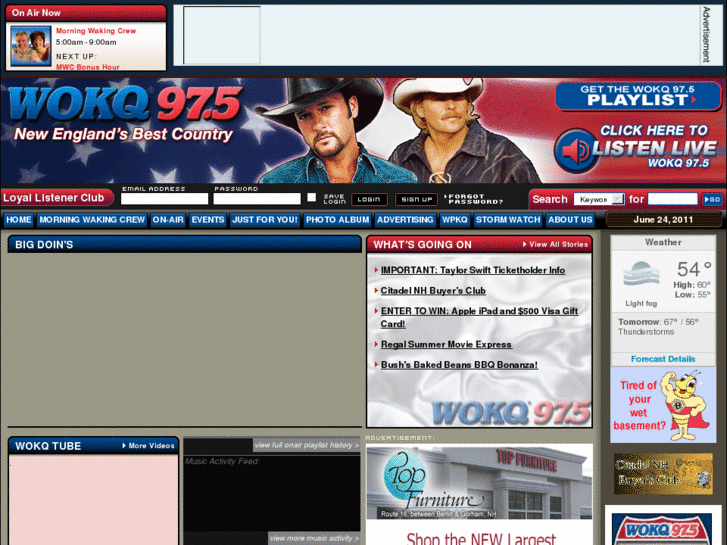Image resolution: width=727 pixels, height=545 pixels.
Task: Click the wet basement bee ad
Action: 663,404
